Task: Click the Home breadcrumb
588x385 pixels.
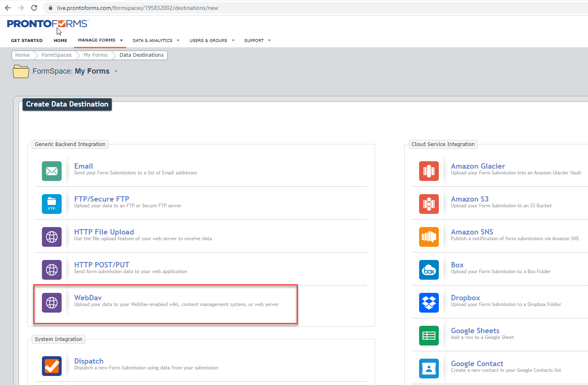Action: click(23, 55)
